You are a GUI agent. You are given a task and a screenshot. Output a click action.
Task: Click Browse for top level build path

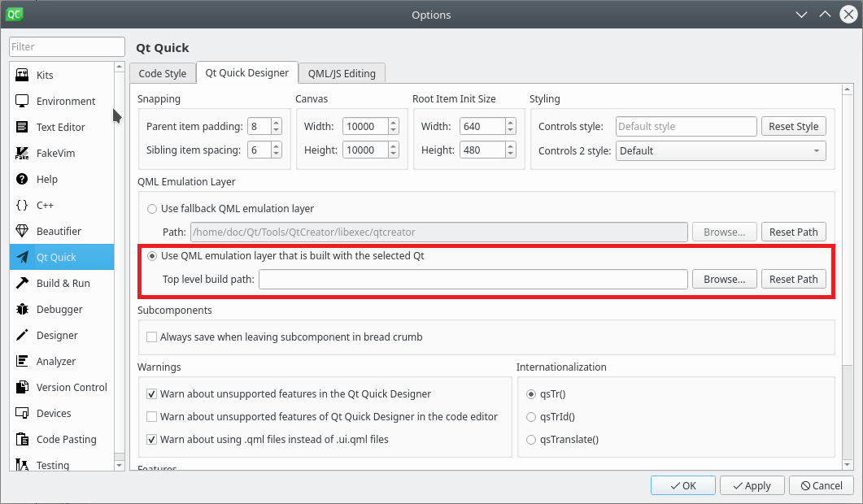(724, 280)
